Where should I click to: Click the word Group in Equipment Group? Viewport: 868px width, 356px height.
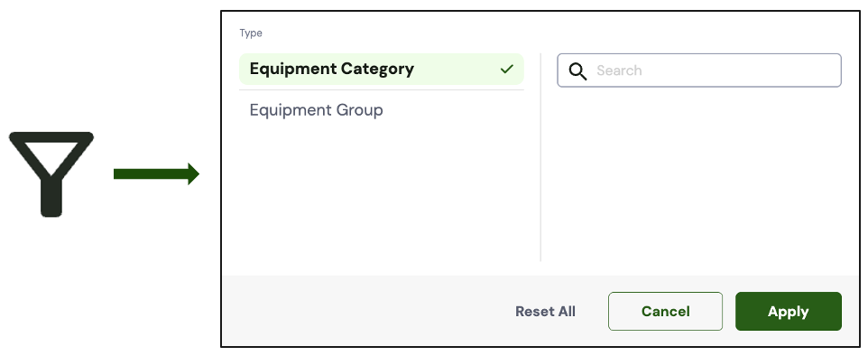(359, 110)
